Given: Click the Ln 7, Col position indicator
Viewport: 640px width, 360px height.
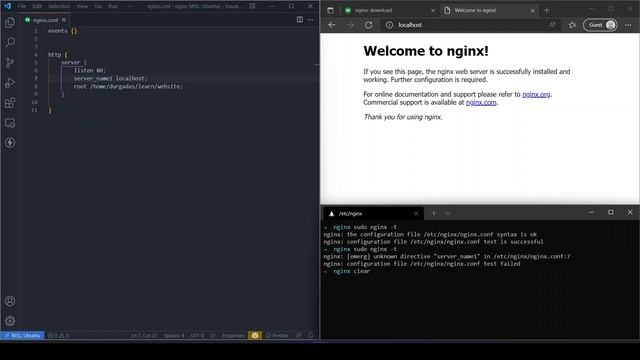Looking at the screenshot, I should pyautogui.click(x=144, y=336).
